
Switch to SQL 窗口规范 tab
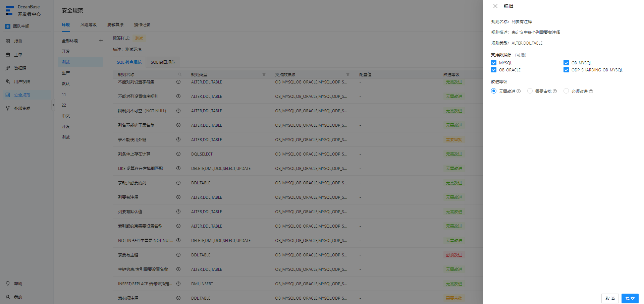coord(163,62)
